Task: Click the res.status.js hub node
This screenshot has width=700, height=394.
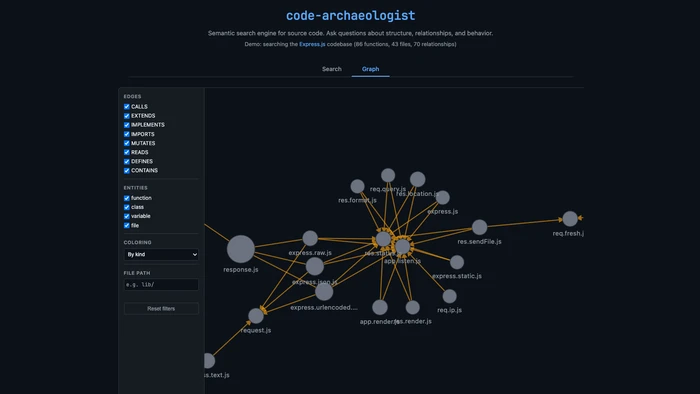Action: 383,239
